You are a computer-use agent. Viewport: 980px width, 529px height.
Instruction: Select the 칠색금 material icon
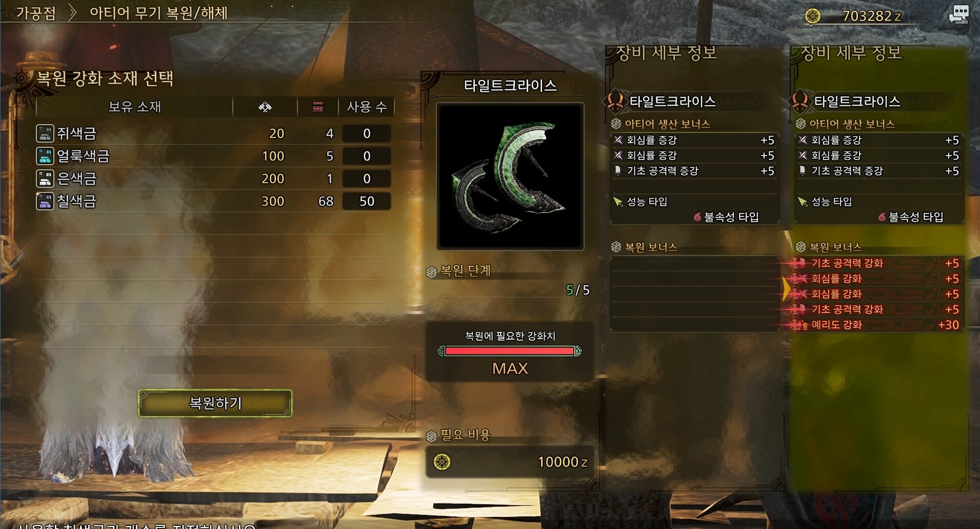45,201
